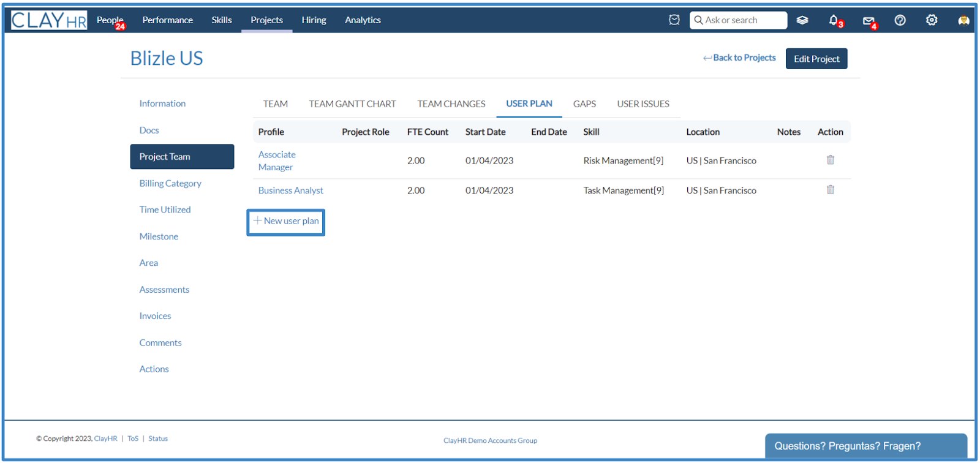The image size is (980, 463).
Task: Open the Hiring menu
Action: (x=314, y=20)
